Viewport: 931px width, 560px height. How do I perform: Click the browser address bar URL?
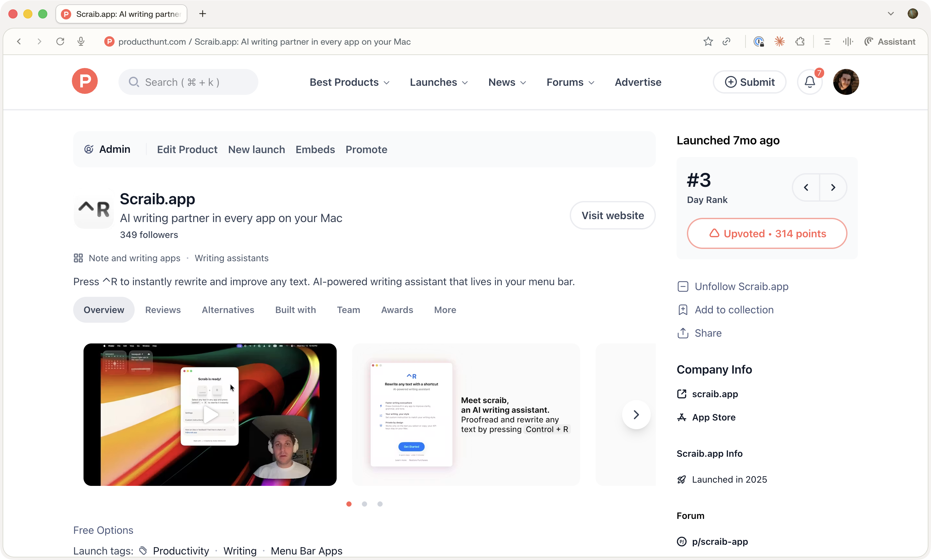264,41
